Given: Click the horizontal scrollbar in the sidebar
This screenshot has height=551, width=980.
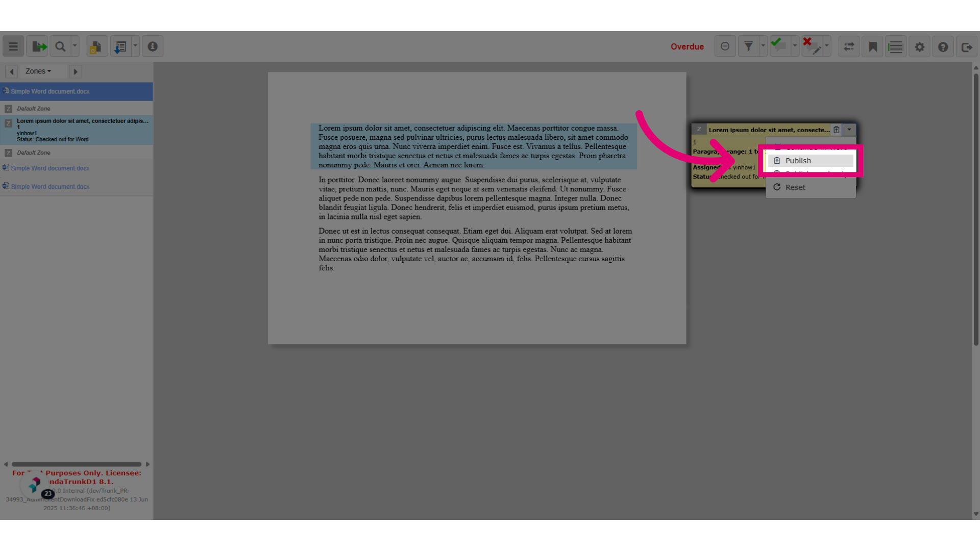Looking at the screenshot, I should pyautogui.click(x=77, y=464).
